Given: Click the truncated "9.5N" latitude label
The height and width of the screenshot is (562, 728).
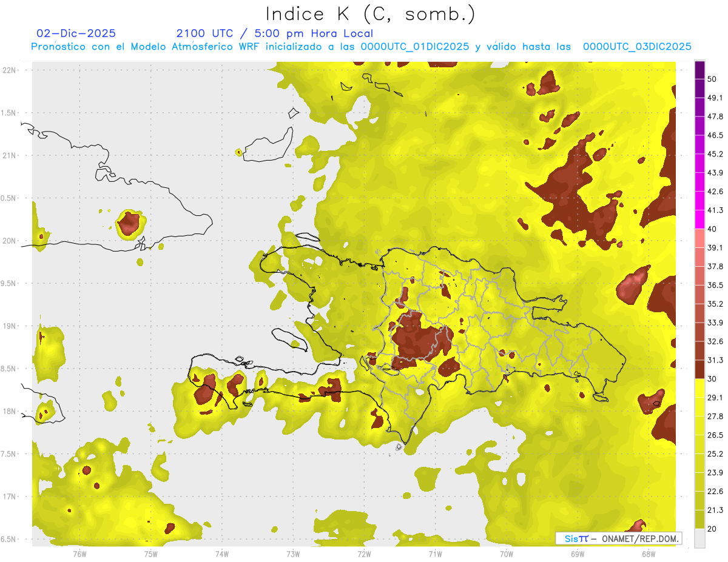Looking at the screenshot, I should click(x=9, y=283).
